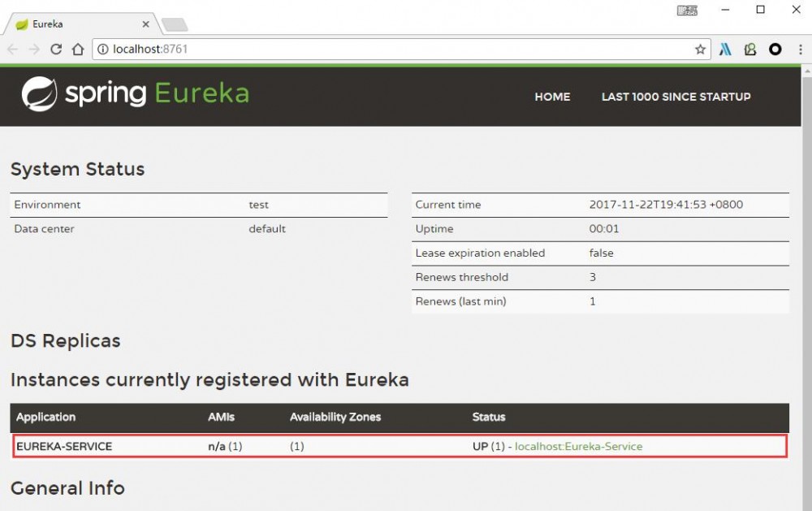Click the spring Eureka title text

(157, 93)
